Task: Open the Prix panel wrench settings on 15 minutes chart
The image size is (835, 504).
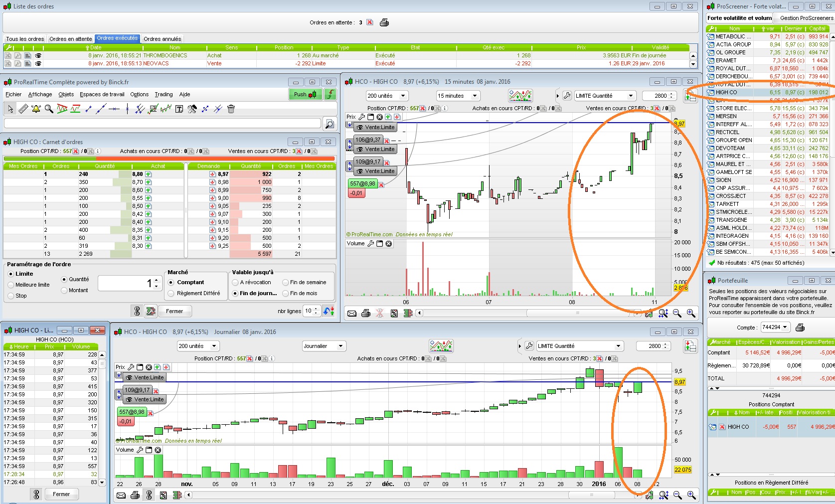Action: point(362,117)
